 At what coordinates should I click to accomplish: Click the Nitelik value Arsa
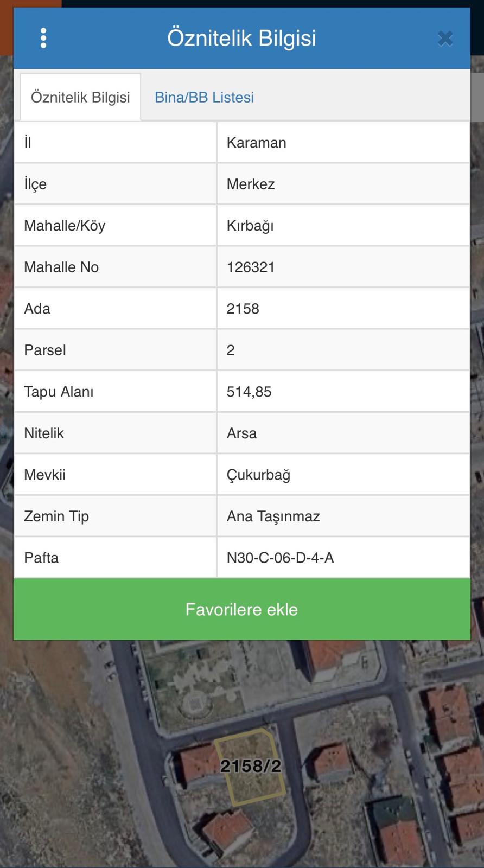(241, 433)
